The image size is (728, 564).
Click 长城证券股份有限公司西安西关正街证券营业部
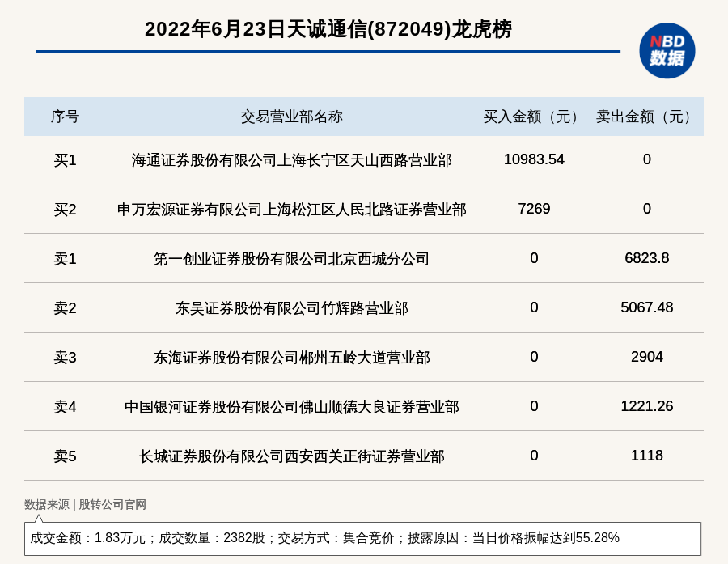291,456
